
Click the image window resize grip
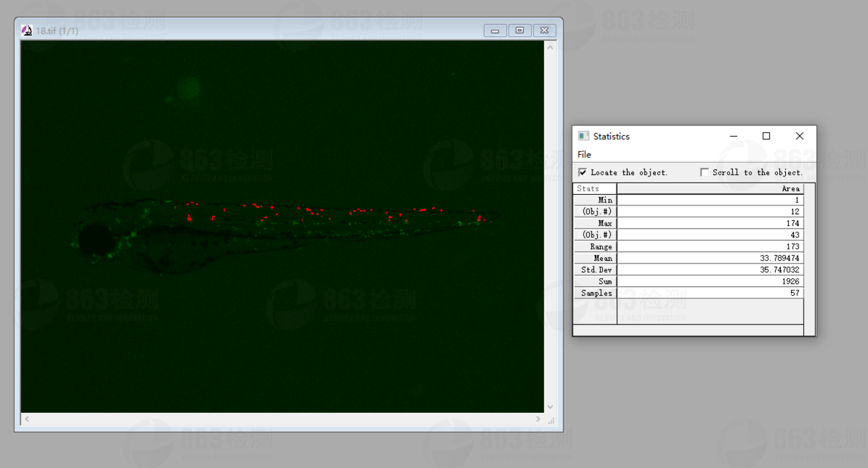coord(551,421)
